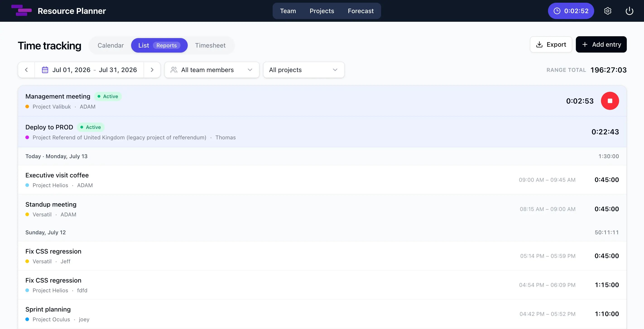Click the 1:30:00 today total
This screenshot has height=329, width=644.
tap(608, 156)
